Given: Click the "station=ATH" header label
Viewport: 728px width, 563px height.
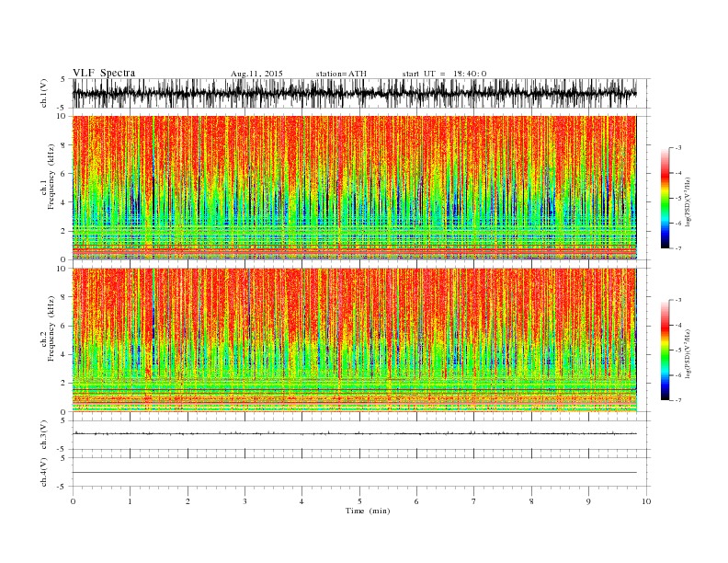Looking at the screenshot, I should click(341, 74).
